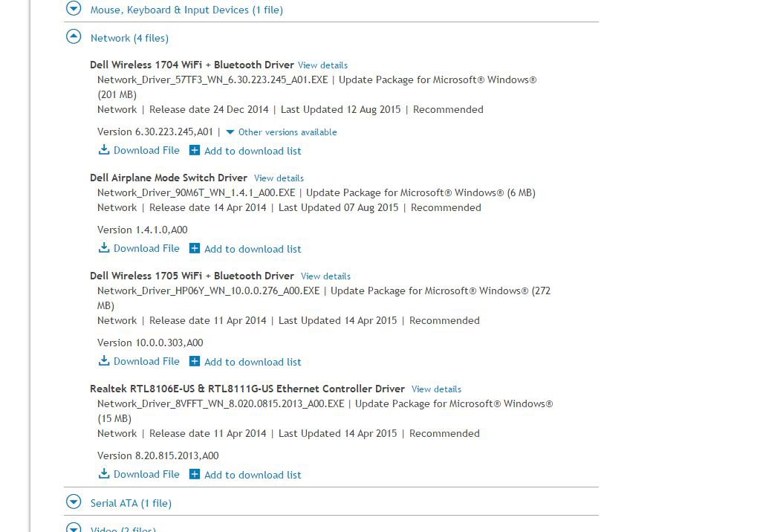This screenshot has width=763, height=532.
Task: Open Serial ATA (1 file) category
Action: [131, 503]
